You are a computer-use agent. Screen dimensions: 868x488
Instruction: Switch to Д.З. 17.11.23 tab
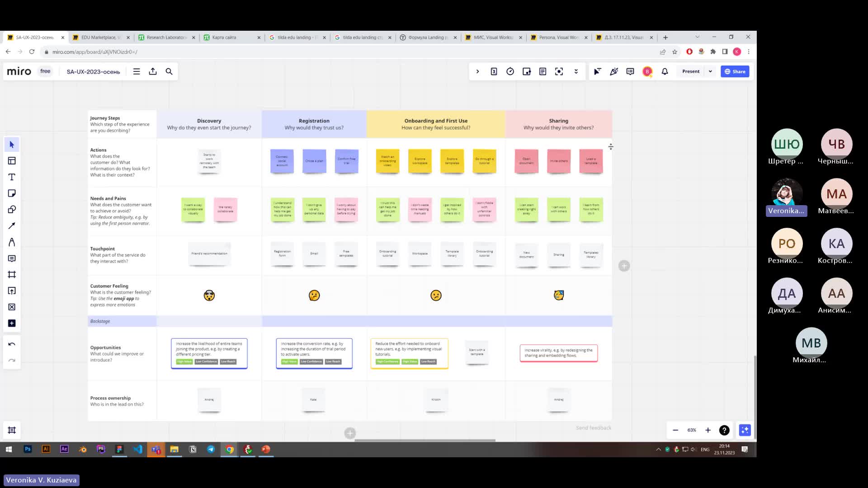(x=625, y=38)
